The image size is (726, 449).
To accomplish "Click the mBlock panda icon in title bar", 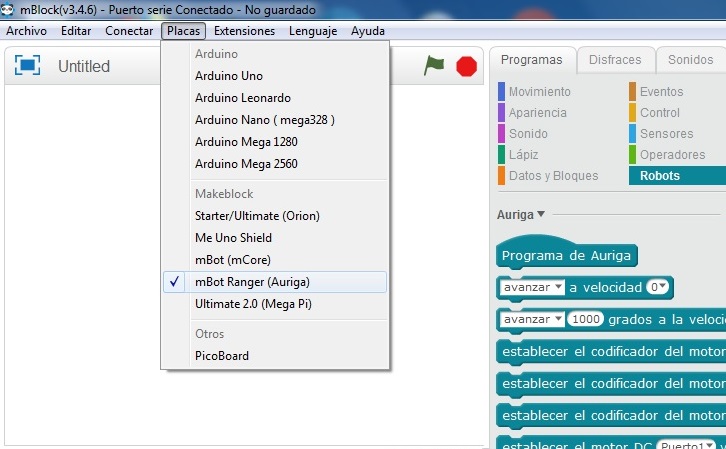I will coord(9,9).
